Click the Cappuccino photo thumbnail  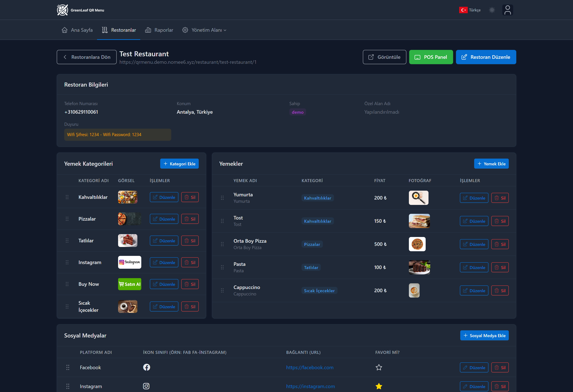pyautogui.click(x=414, y=291)
